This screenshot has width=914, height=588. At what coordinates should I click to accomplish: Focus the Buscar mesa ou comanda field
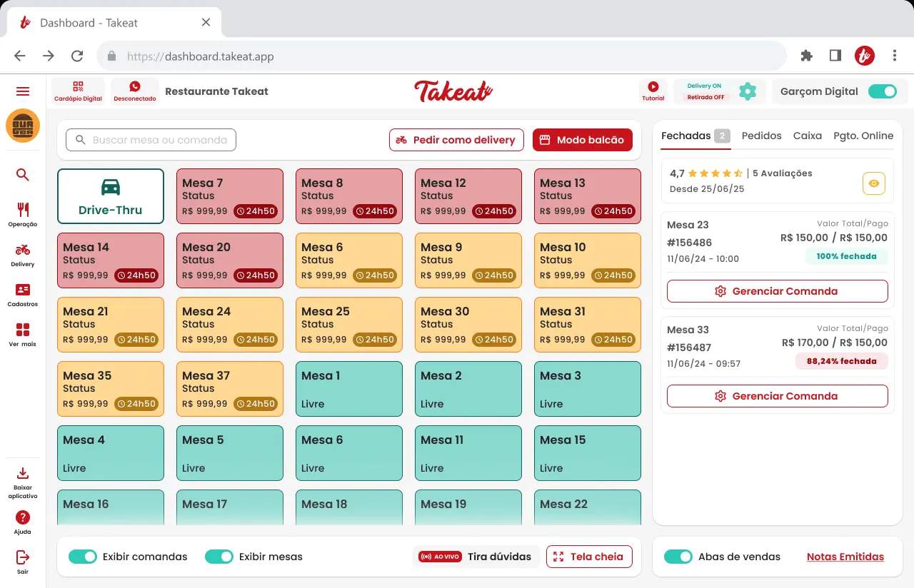(151, 140)
